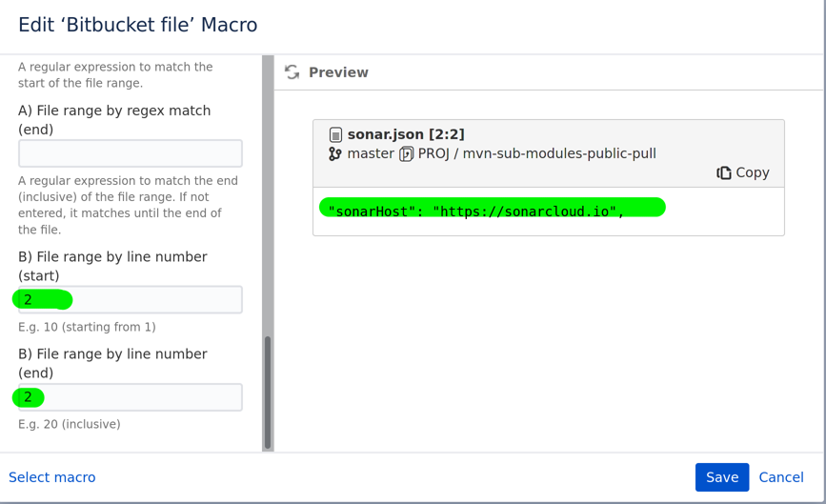Screen dimensions: 826x504
Task: Click the Preview heading text
Action: coord(338,72)
